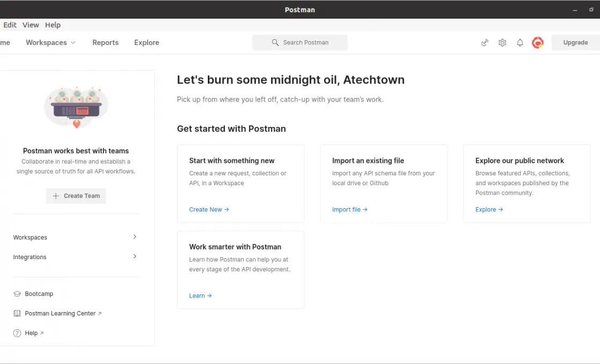The height and width of the screenshot is (364, 600).
Task: Click the Help question mark icon
Action: coord(17,333)
